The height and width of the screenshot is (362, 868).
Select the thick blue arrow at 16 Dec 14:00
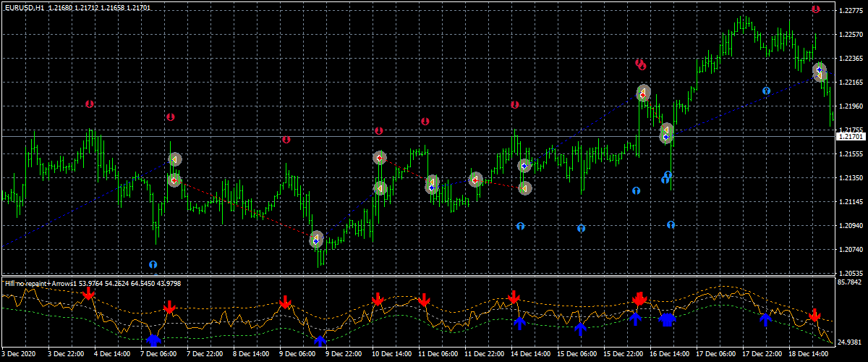[x=667, y=319]
